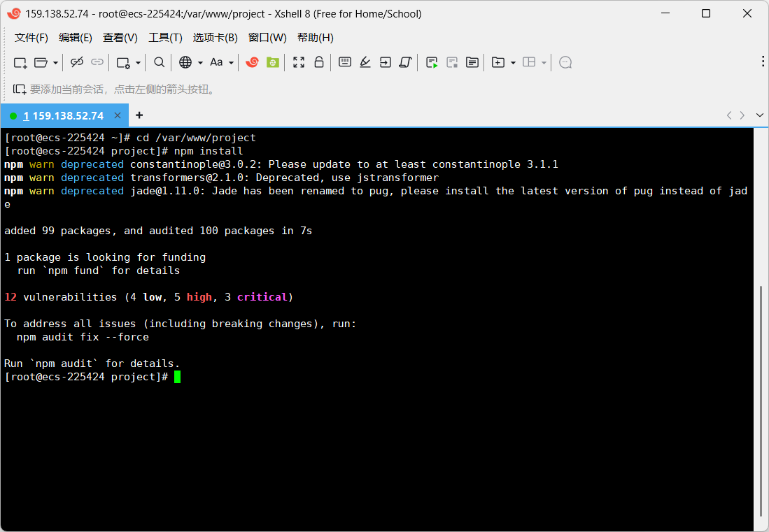Click the chat bubble feedback icon
This screenshot has height=532, width=769.
(565, 63)
